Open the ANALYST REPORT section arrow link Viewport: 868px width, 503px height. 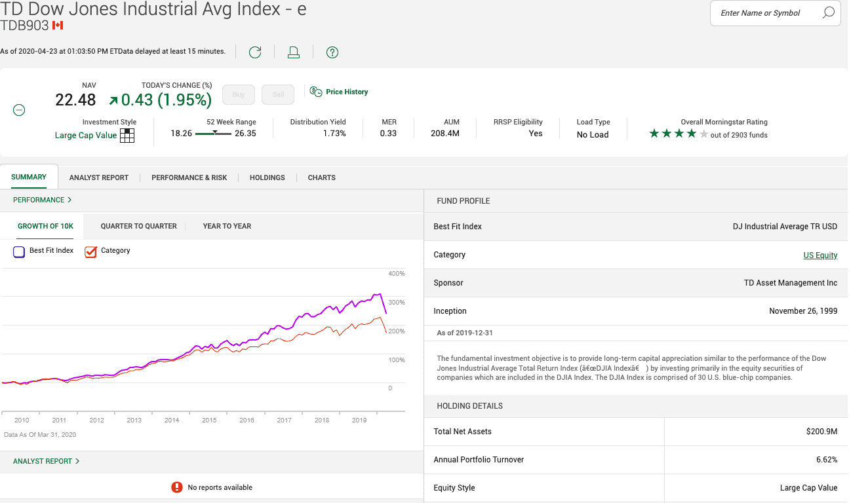pyautogui.click(x=47, y=461)
